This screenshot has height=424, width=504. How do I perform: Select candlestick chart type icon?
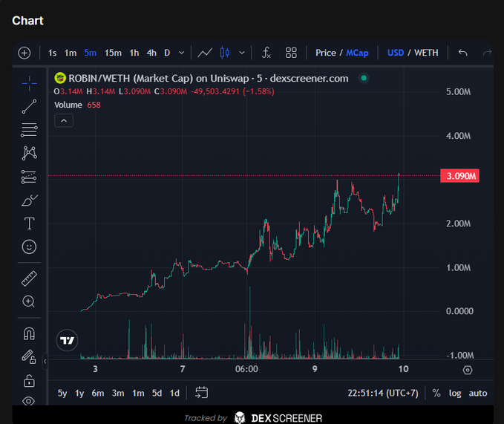point(225,53)
